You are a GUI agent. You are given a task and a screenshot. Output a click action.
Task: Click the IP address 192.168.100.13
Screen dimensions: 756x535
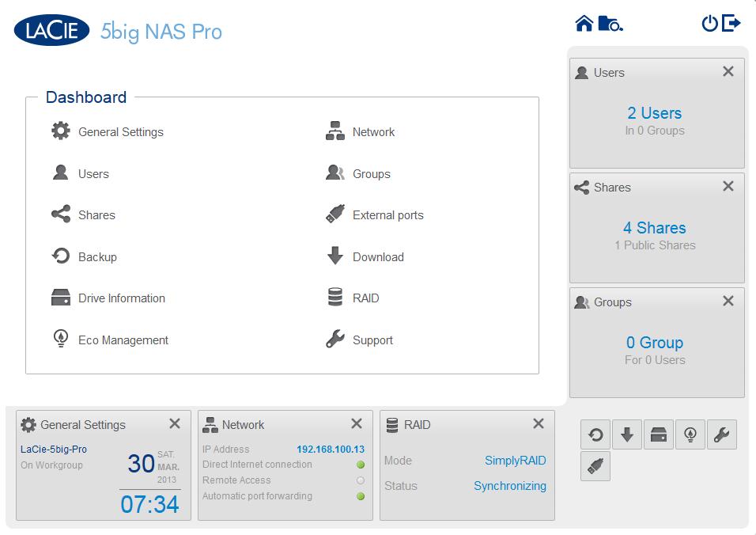pyautogui.click(x=331, y=449)
